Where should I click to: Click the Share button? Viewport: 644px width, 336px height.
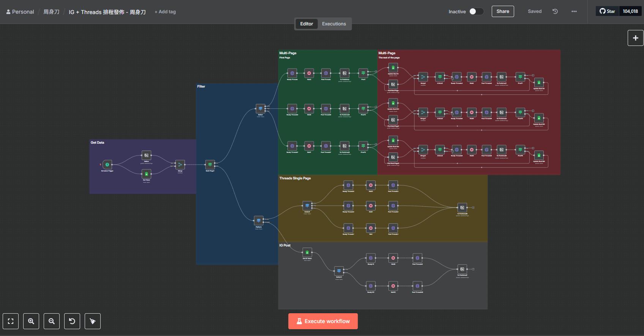coord(503,11)
